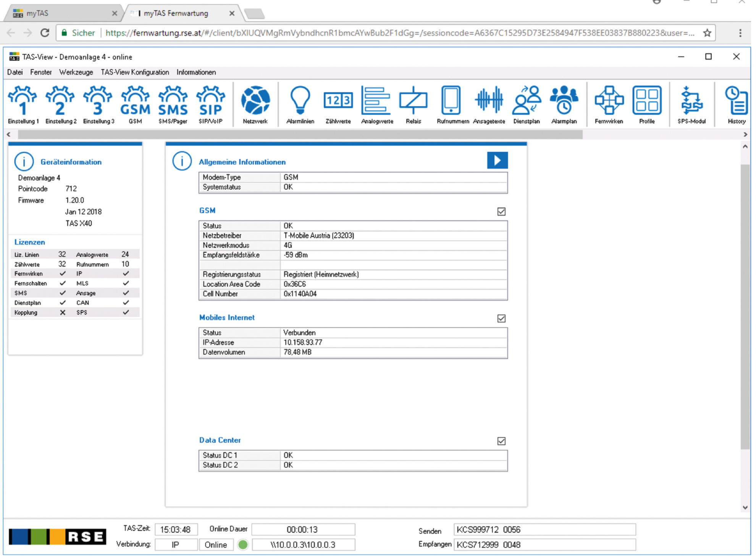Viewport: 756px width, 557px height.
Task: Click the Online Dauer field
Action: click(303, 530)
